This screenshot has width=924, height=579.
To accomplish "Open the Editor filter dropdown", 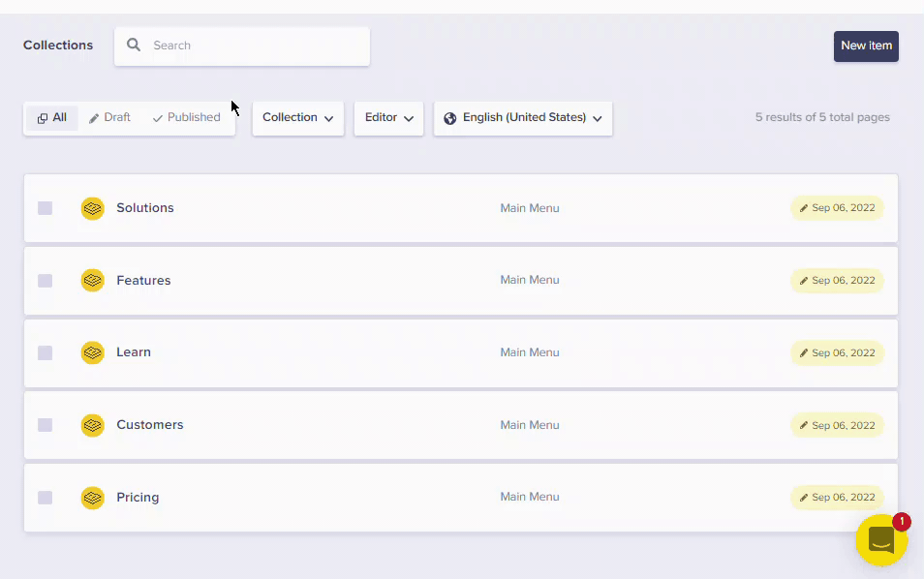I will click(x=388, y=118).
